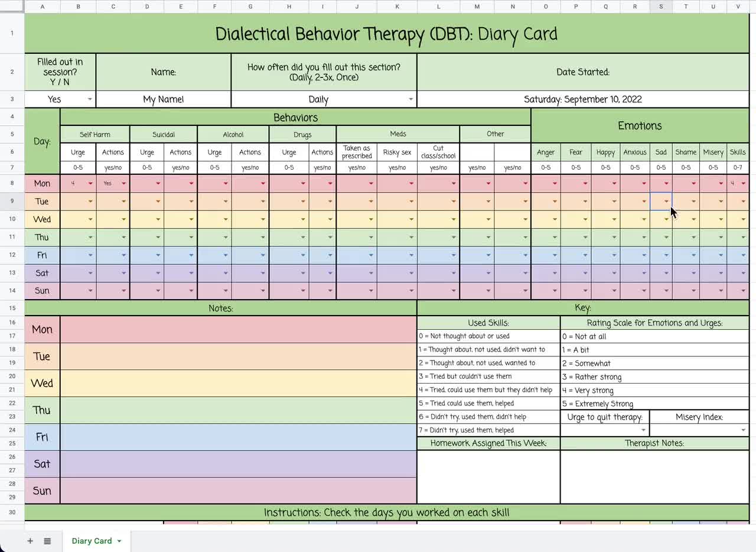Select column A by clicking its header

[42, 7]
